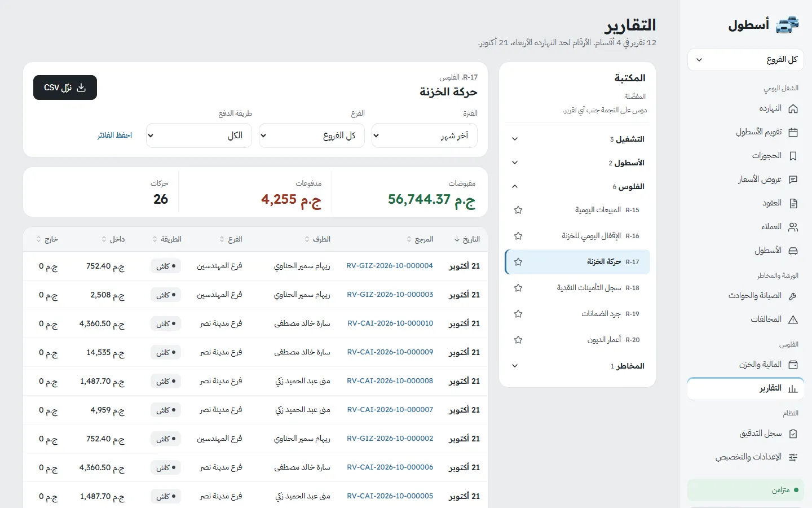
Task: Expand the التشغيل reports section
Action: tap(577, 139)
